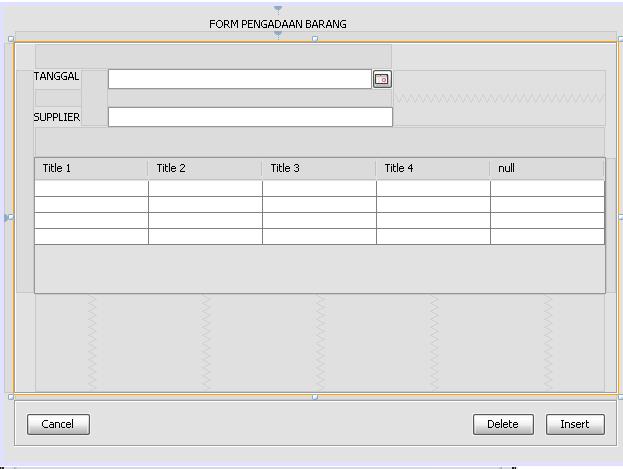This screenshot has height=469, width=623.
Task: Select the Title 4 column header
Action: click(x=433, y=169)
